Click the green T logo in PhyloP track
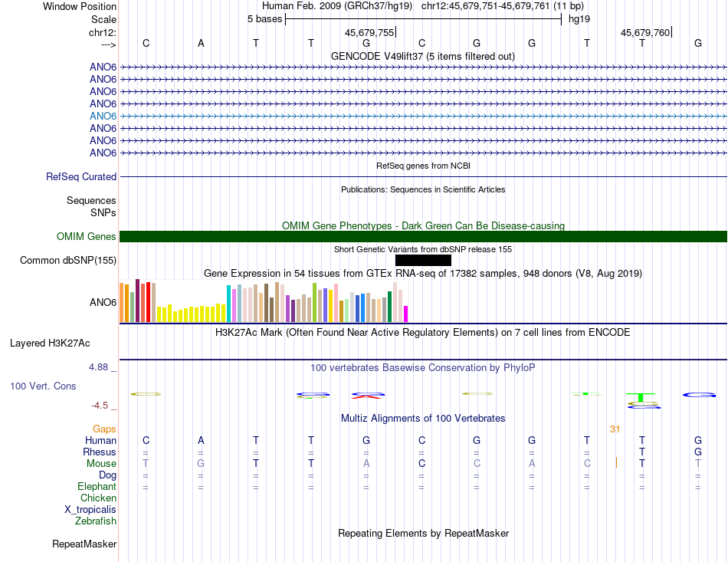This screenshot has height=562, width=728. (x=640, y=397)
